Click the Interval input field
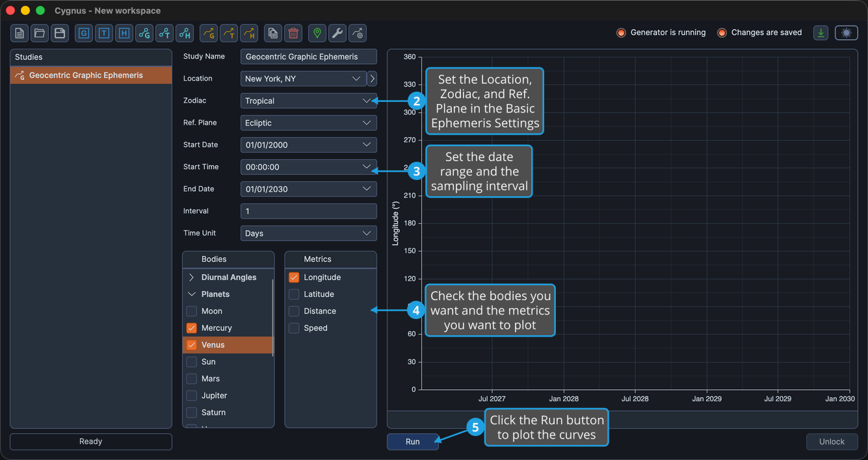 (309, 211)
